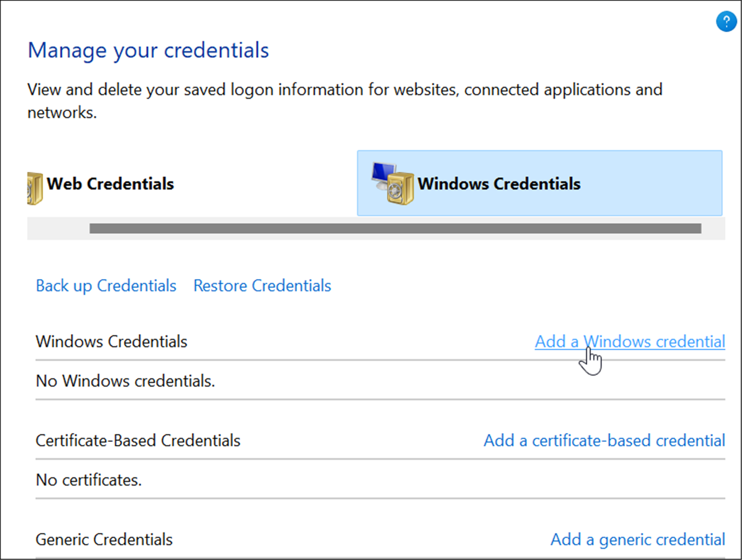The image size is (742, 560).
Task: Click the Web Credentials safe icon
Action: tap(35, 188)
